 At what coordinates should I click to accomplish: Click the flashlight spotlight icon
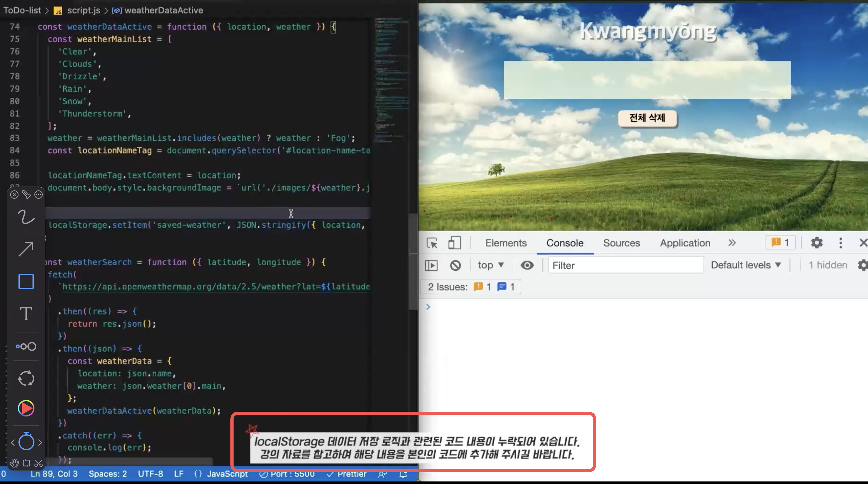coord(26,194)
